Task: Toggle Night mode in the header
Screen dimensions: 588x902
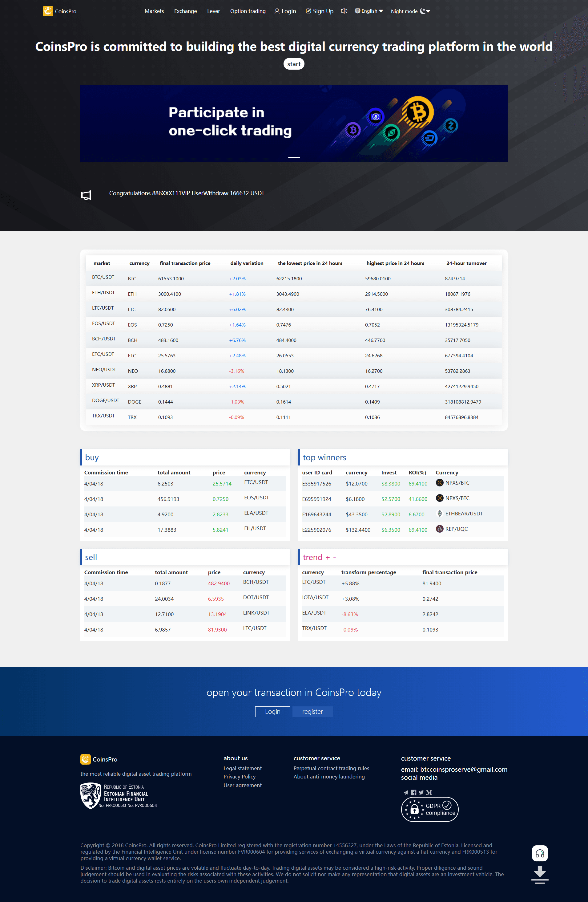Action: 410,11
